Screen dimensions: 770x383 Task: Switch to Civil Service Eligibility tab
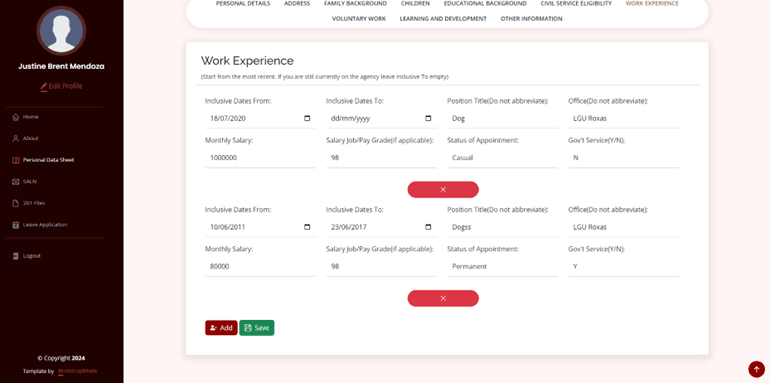coord(576,3)
